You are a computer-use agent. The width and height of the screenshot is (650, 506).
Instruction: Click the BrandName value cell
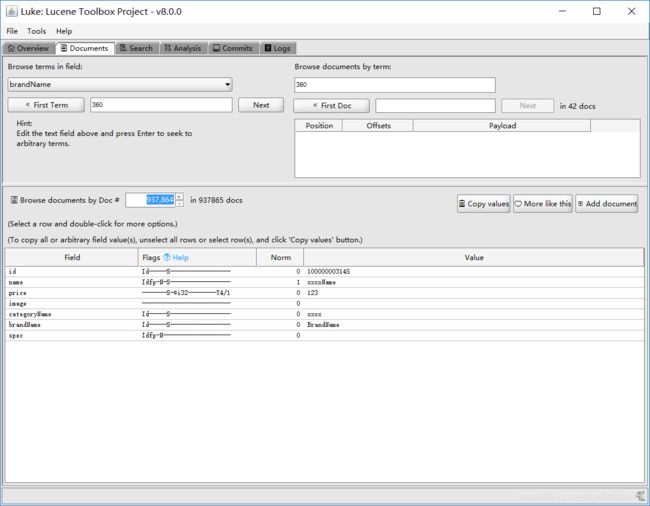click(474, 325)
